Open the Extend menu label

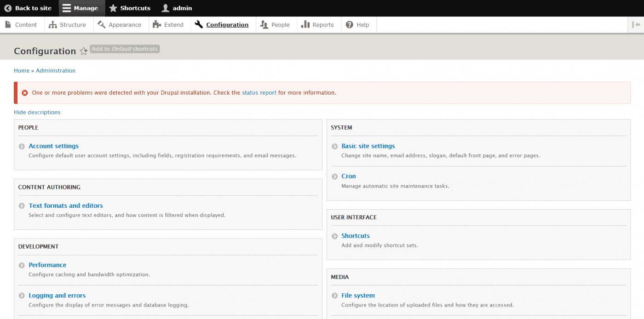tap(174, 25)
